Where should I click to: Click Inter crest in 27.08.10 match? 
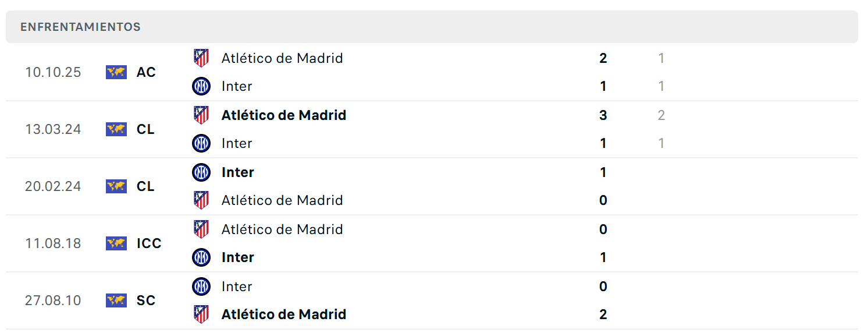coord(201,287)
